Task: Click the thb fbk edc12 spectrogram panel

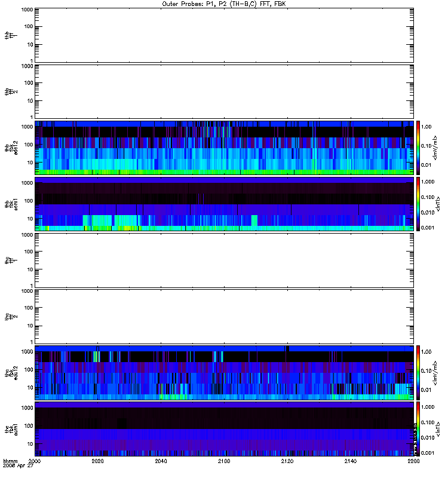Action: pos(224,148)
